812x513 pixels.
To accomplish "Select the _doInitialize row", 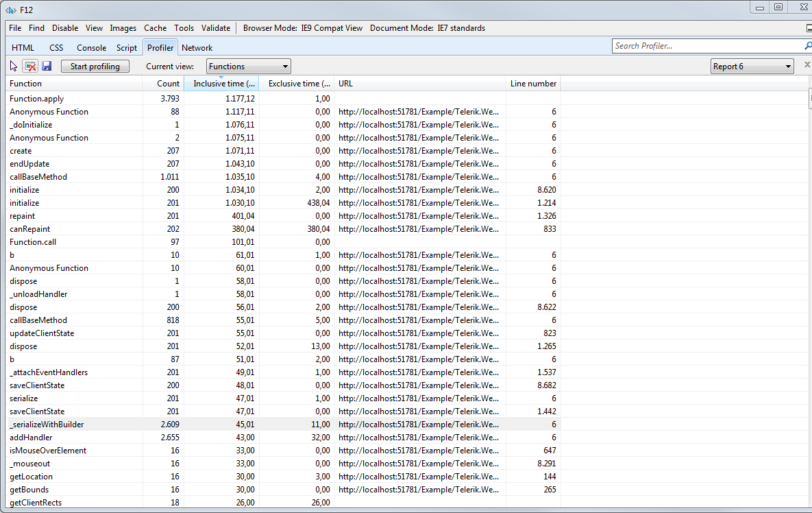I will click(283, 125).
